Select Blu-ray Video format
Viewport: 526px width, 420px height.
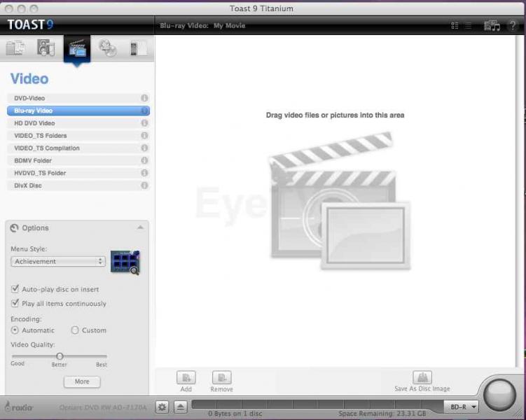pos(78,111)
